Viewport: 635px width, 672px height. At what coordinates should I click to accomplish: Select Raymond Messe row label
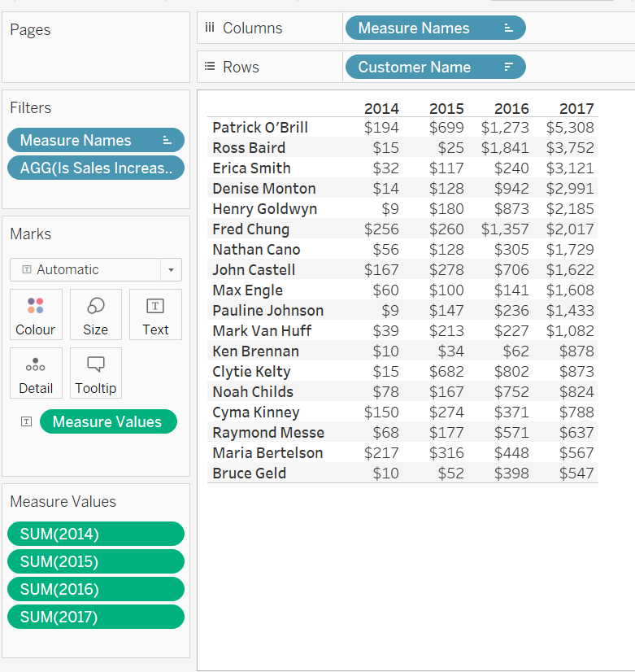tap(268, 433)
